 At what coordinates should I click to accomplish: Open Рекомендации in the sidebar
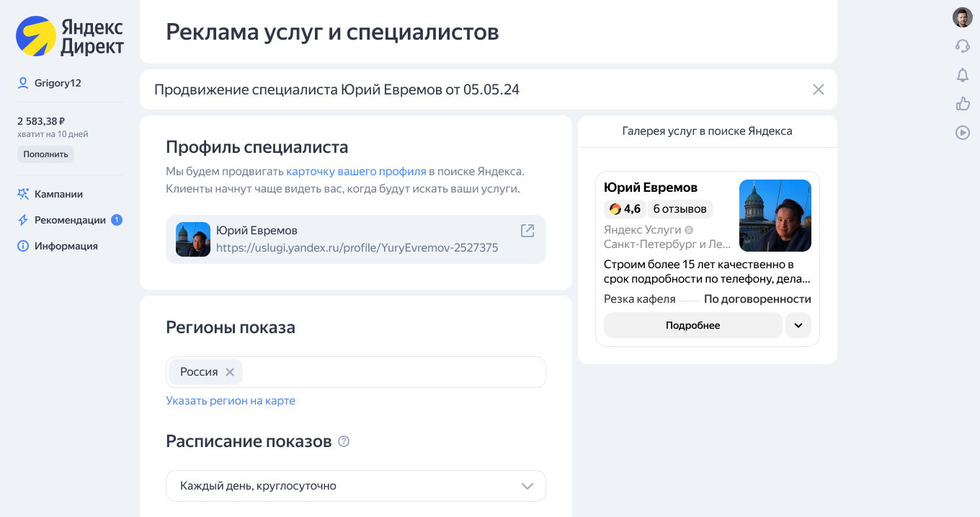pos(70,220)
